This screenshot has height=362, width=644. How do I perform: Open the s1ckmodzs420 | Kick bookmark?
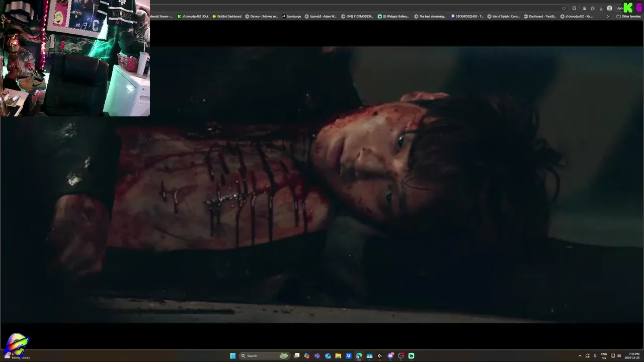point(193,16)
